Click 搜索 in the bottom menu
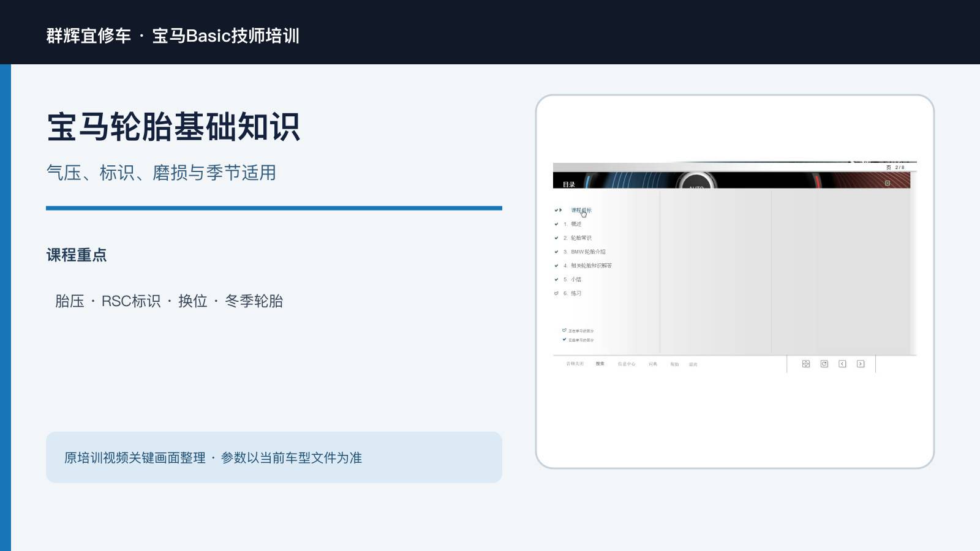Screen dimensions: 980x551 (600, 364)
